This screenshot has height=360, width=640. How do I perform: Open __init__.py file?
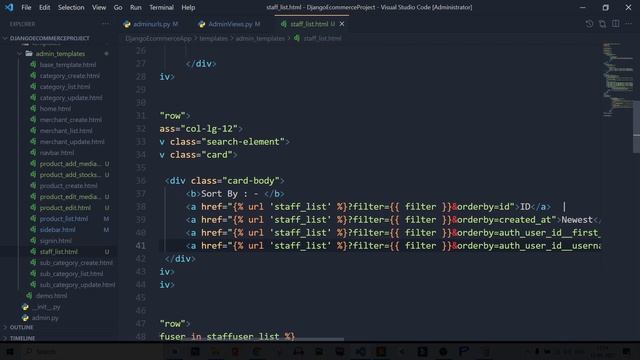tap(46, 307)
